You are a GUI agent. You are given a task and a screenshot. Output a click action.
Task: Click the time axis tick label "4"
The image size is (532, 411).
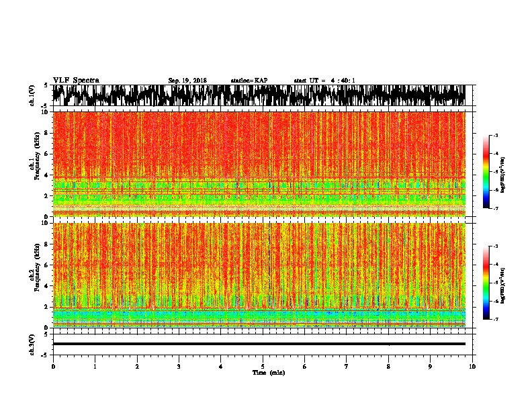[x=221, y=367]
